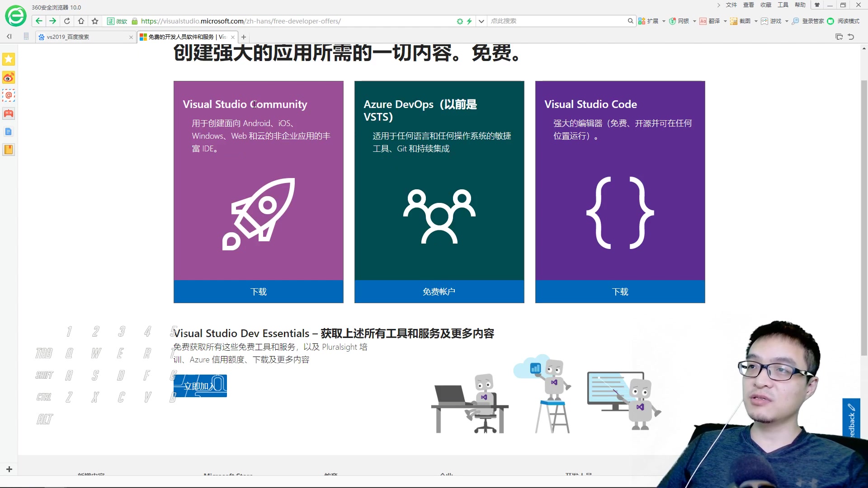This screenshot has height=488, width=868.
Task: Expand the 翻译 dropdown arrow
Action: click(x=725, y=21)
